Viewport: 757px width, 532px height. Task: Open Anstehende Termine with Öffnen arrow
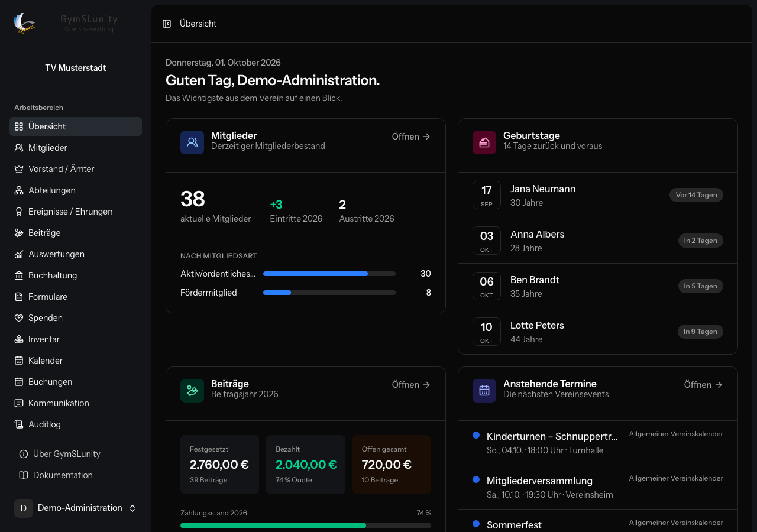(703, 385)
